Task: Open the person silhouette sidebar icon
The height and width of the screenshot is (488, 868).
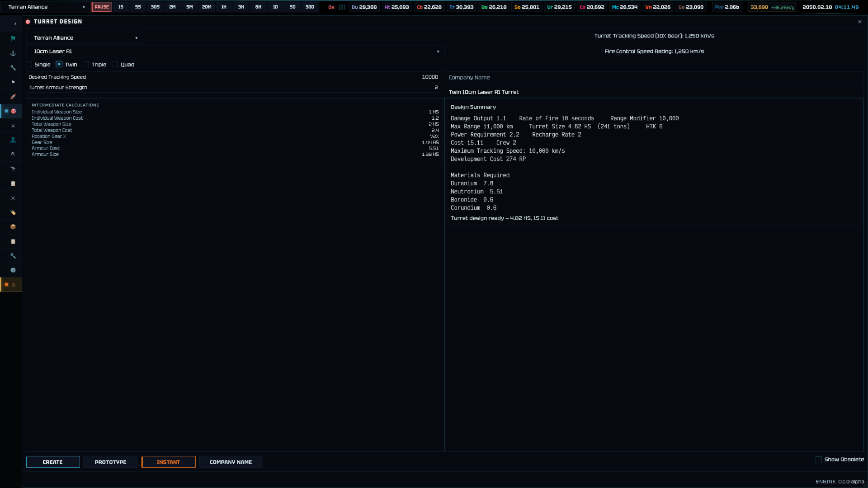Action: coord(13,140)
